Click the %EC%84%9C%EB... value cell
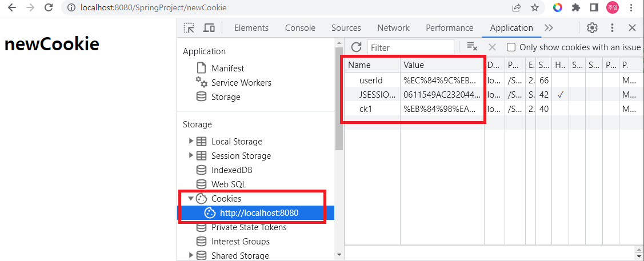 (442, 80)
